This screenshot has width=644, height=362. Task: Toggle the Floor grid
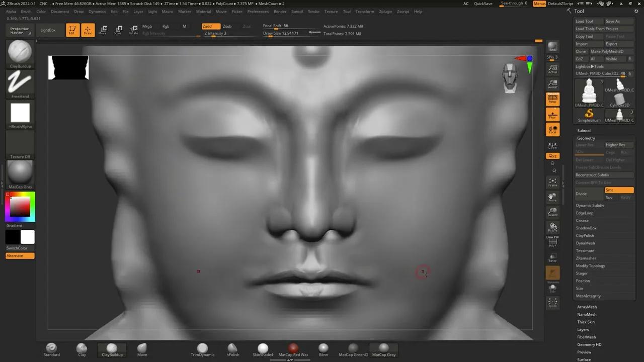[x=553, y=114]
